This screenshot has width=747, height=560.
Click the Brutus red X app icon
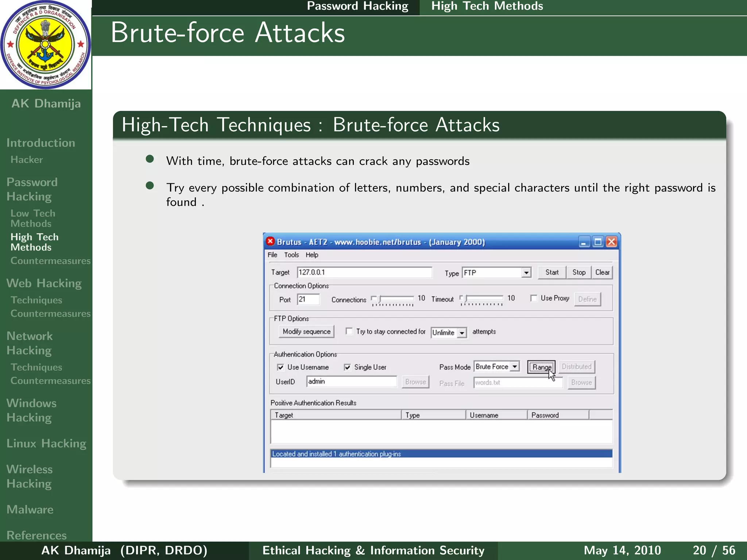pyautogui.click(x=270, y=241)
